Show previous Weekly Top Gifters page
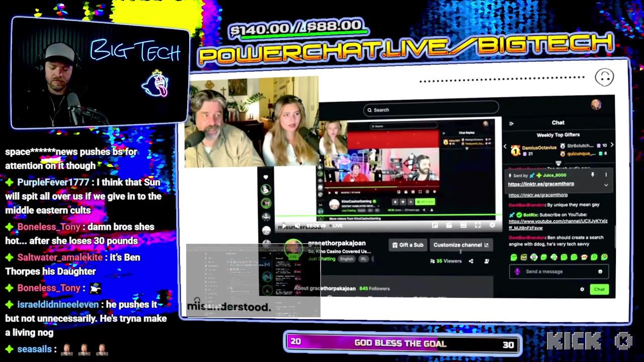The image size is (644, 362). pyautogui.click(x=505, y=146)
